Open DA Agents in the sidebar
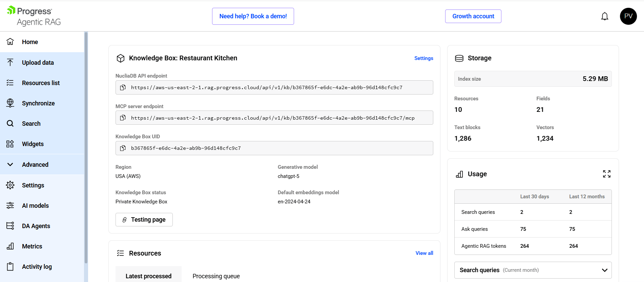Image resolution: width=644 pixels, height=282 pixels. click(42, 226)
